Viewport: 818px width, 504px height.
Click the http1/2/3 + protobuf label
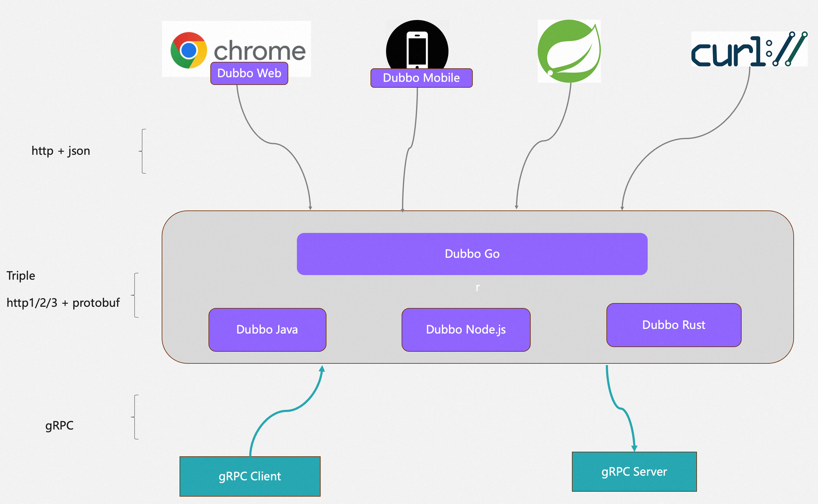(63, 303)
